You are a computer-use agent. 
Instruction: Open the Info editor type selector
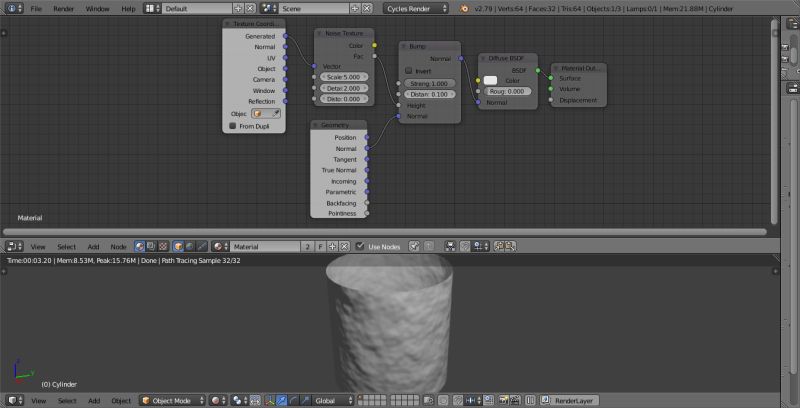pyautogui.click(x=14, y=9)
